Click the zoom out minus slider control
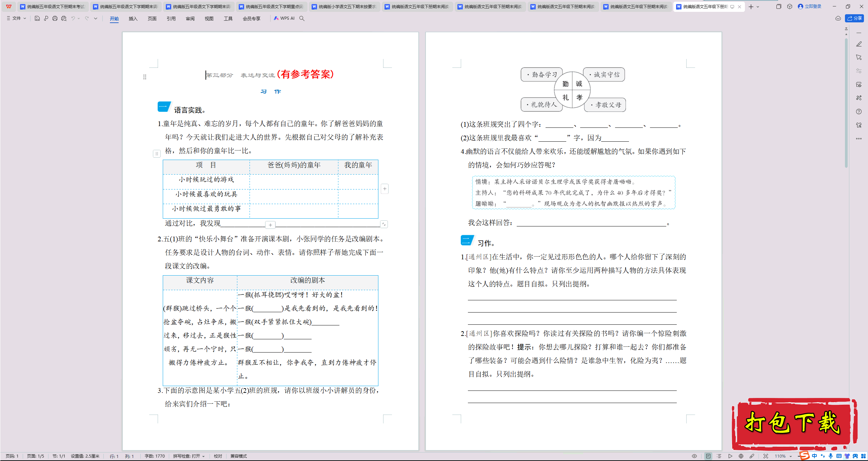868x461 pixels. [x=800, y=456]
